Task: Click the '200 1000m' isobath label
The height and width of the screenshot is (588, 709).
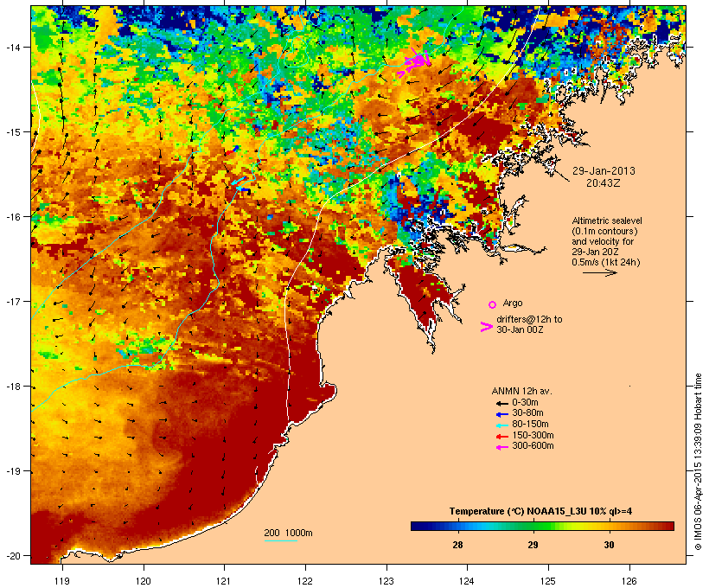Action: pyautogui.click(x=288, y=533)
